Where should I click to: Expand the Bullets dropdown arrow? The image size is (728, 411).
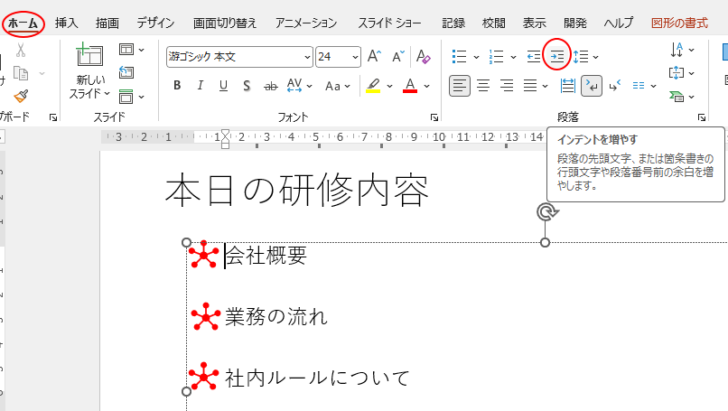[x=476, y=57]
